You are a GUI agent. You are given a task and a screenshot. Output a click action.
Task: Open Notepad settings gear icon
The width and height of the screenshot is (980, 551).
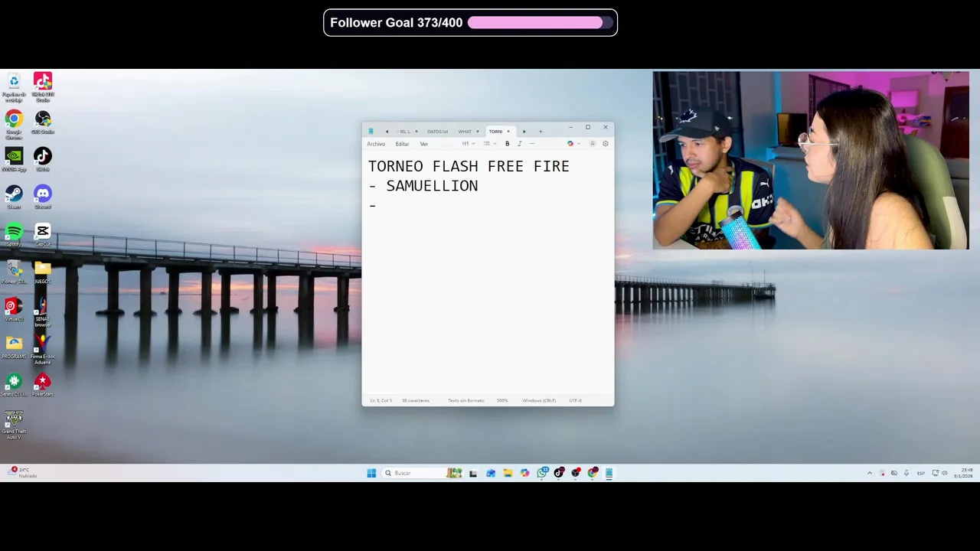[606, 144]
